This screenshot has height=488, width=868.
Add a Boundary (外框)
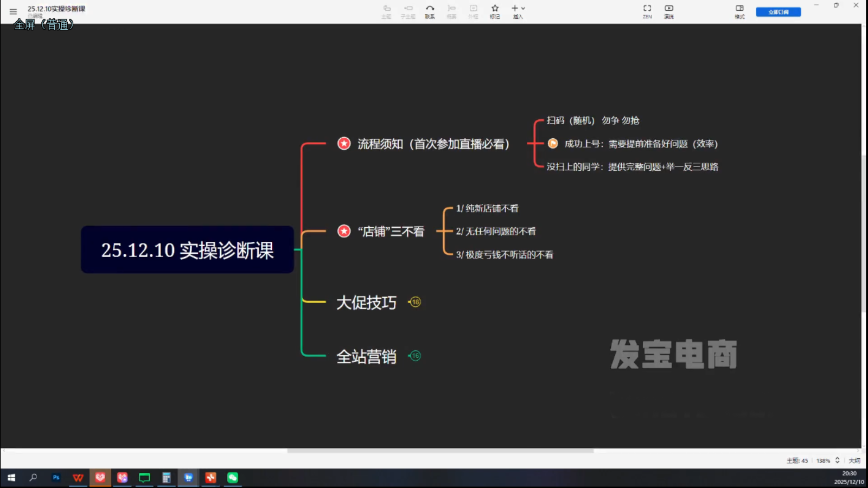[473, 11]
